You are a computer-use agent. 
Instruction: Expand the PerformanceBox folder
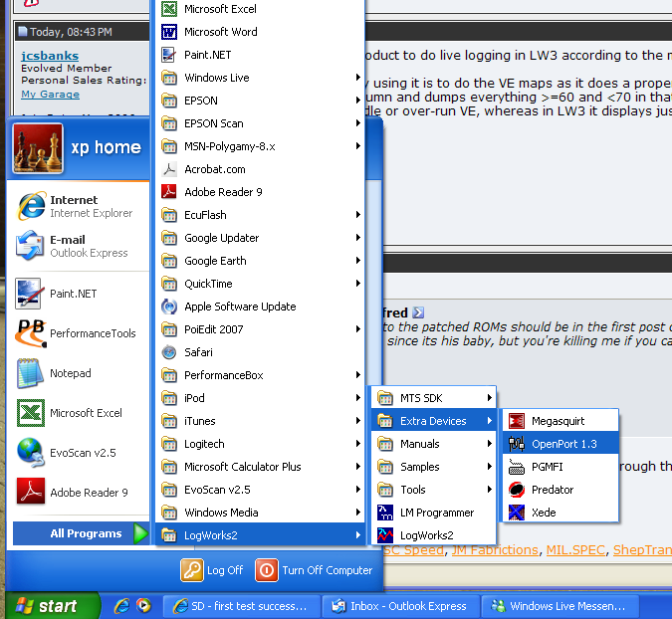click(x=260, y=375)
